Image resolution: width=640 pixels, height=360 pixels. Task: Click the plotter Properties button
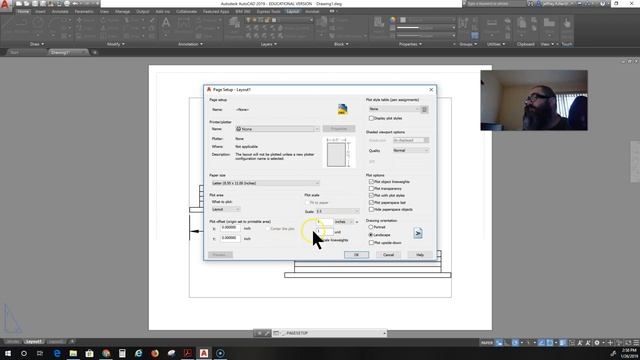[339, 129]
